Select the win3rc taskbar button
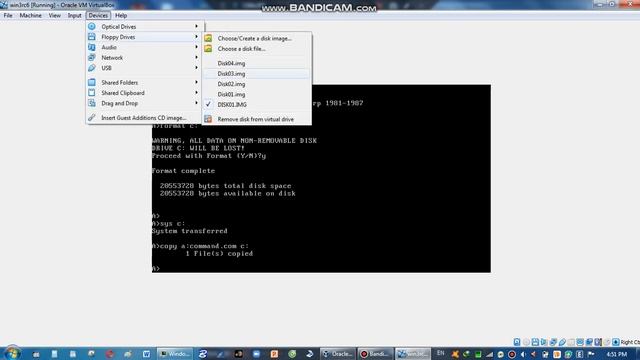Image resolution: width=640 pixels, height=360 pixels. click(413, 354)
